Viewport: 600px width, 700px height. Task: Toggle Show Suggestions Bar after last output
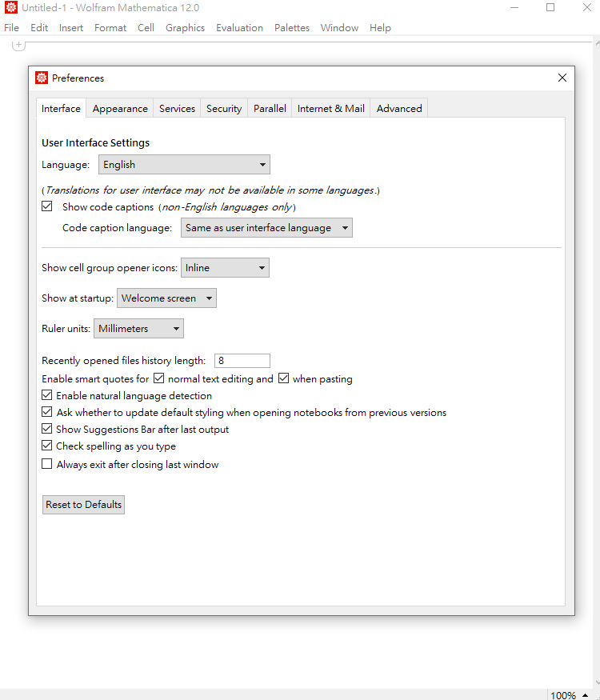(x=47, y=429)
